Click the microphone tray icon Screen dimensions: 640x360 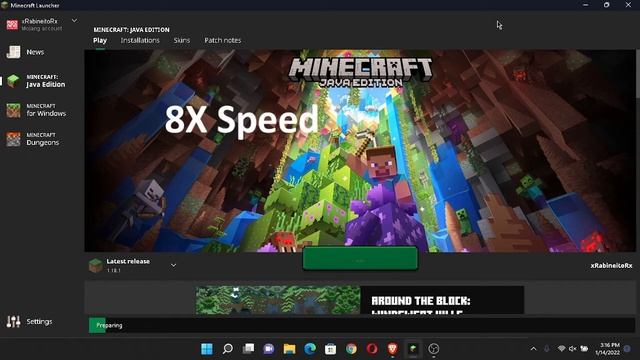tap(547, 349)
